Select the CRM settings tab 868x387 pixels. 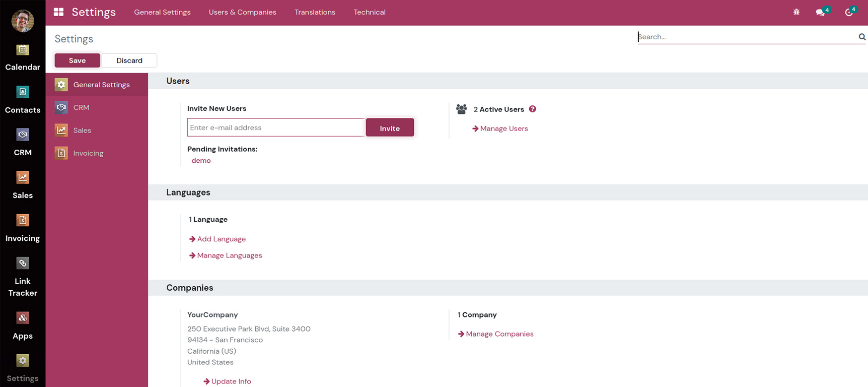tap(81, 107)
